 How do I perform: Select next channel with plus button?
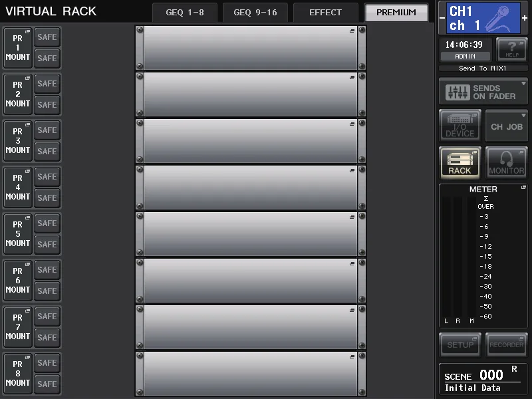coord(525,18)
